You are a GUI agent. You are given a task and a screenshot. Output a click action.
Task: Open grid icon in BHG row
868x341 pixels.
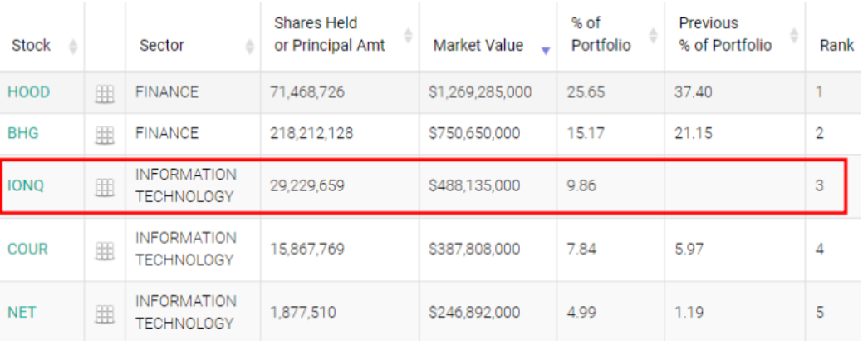[x=105, y=135]
